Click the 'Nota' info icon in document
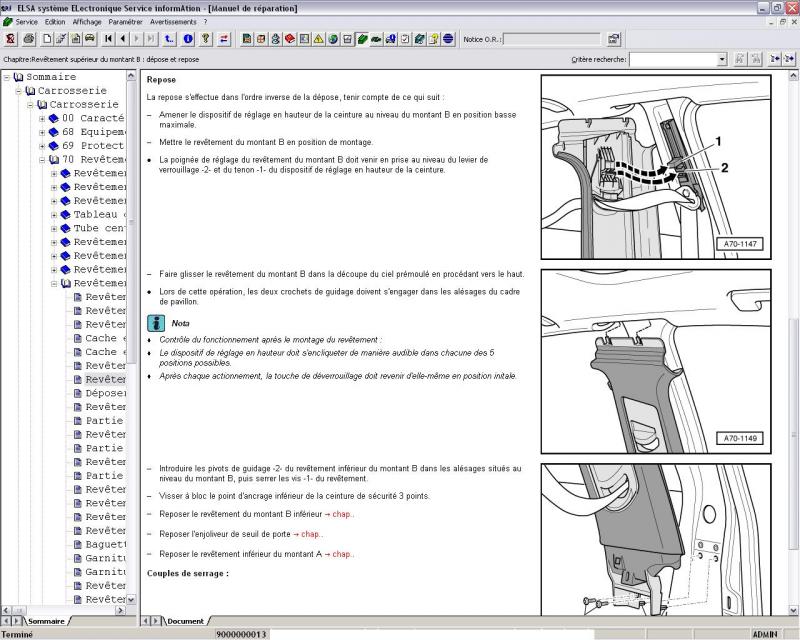 pos(156,323)
